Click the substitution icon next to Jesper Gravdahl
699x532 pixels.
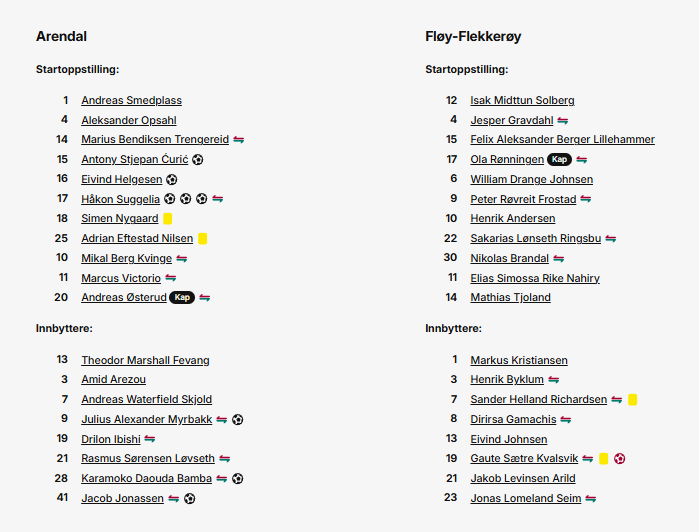coord(562,121)
